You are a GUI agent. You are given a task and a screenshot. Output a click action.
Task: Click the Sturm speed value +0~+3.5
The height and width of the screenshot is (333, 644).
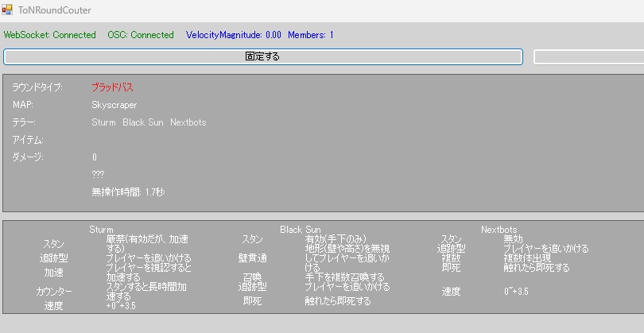coord(121,306)
